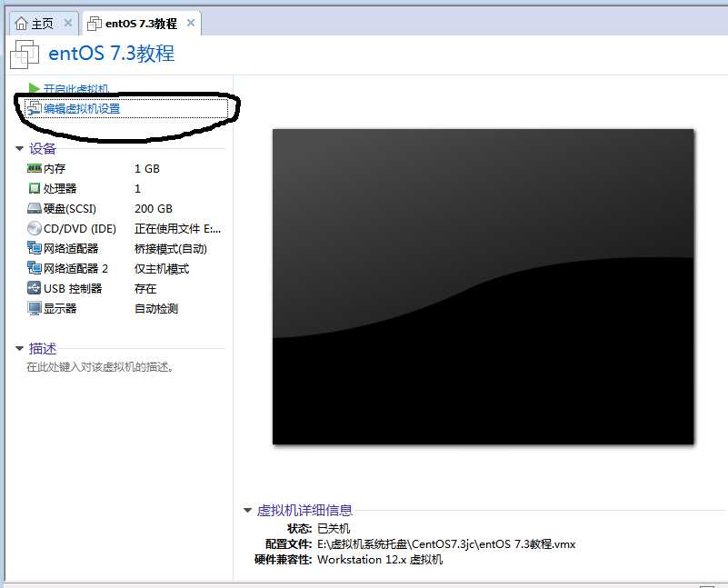Click the 虚拟机详细信息 heading

pyautogui.click(x=304, y=511)
